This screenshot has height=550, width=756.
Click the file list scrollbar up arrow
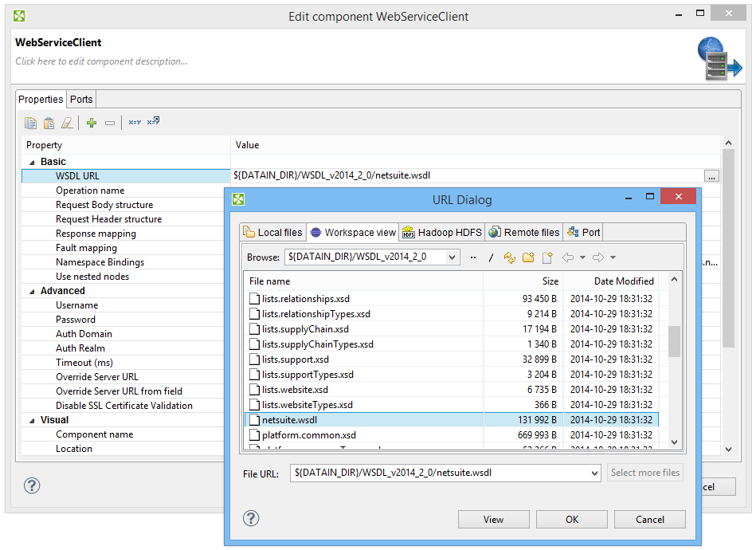coord(674,279)
